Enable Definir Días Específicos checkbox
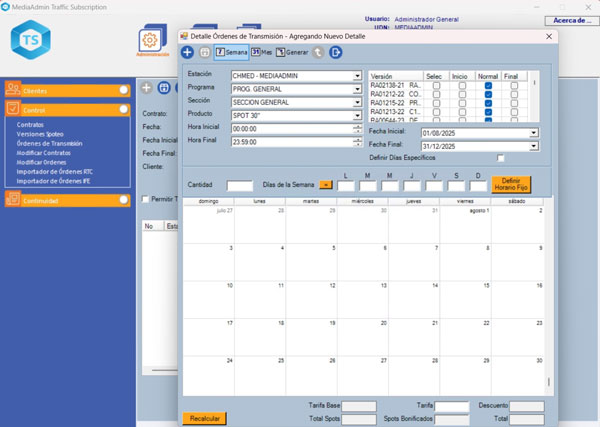This screenshot has width=600, height=427. coord(501,158)
